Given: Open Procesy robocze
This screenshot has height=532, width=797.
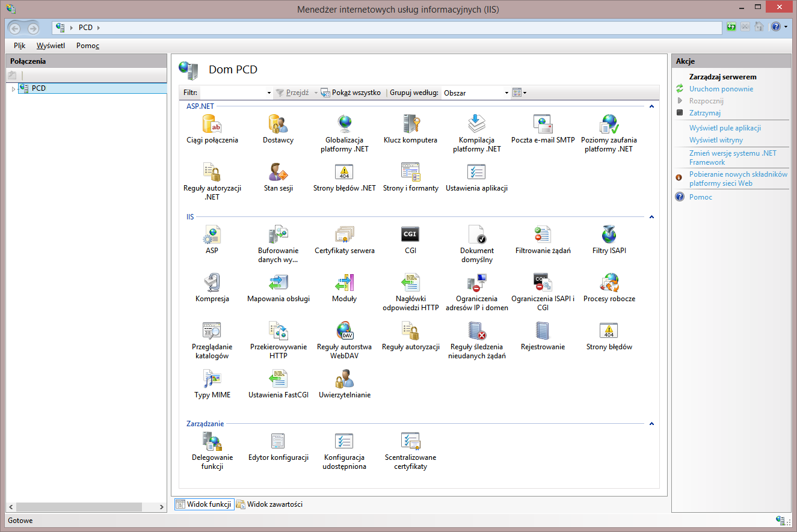Looking at the screenshot, I should 609,288.
